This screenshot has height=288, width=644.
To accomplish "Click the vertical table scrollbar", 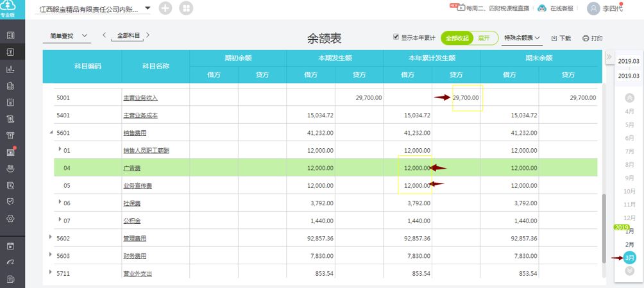I will tap(604, 228).
